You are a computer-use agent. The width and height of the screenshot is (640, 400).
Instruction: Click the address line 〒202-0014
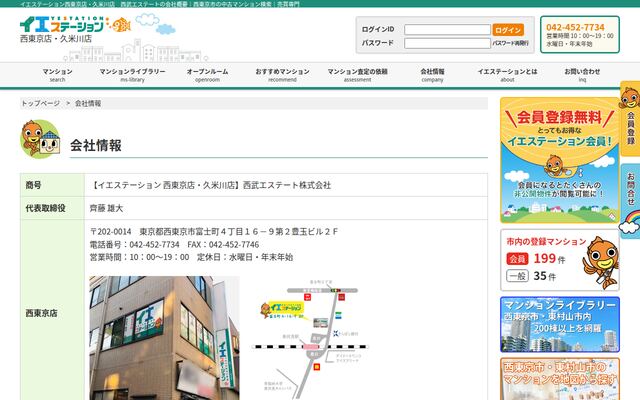[x=213, y=231]
